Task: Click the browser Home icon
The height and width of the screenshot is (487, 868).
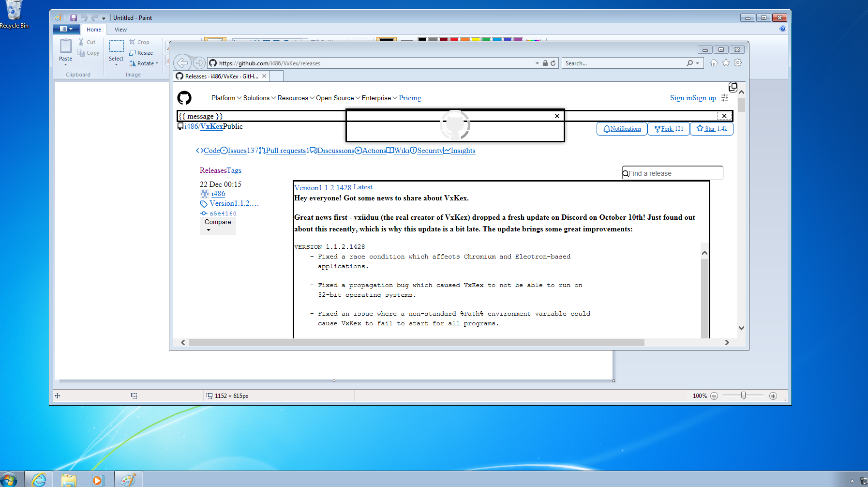Action: [714, 63]
